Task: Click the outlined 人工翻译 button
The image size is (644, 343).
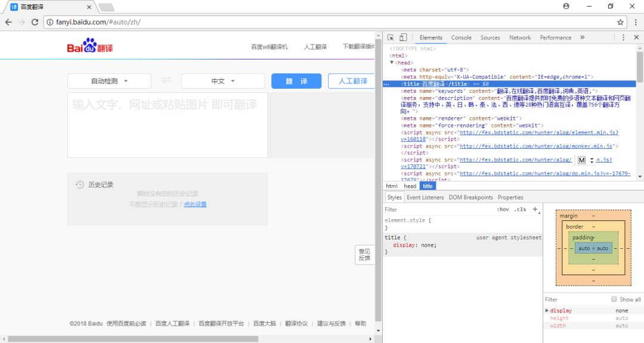Action: pyautogui.click(x=352, y=81)
